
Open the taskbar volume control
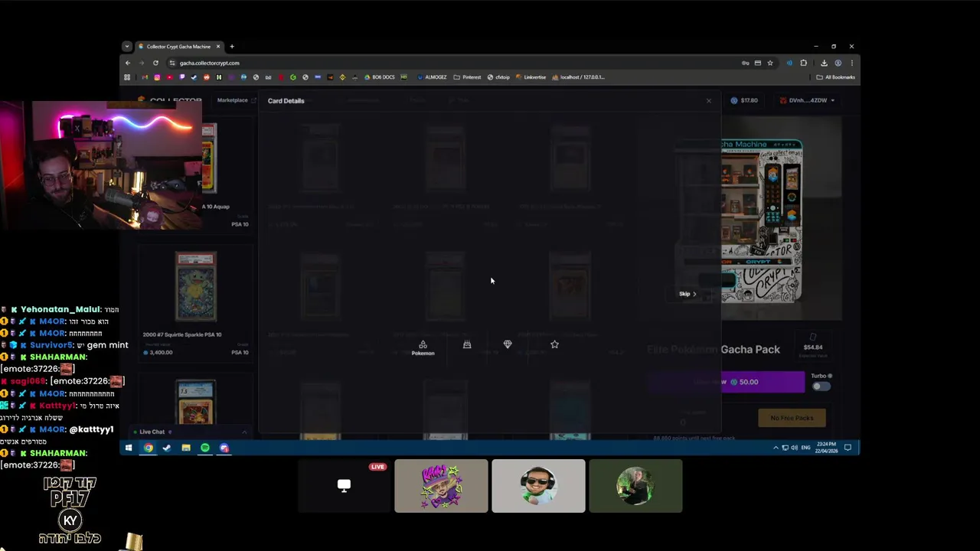coord(794,448)
